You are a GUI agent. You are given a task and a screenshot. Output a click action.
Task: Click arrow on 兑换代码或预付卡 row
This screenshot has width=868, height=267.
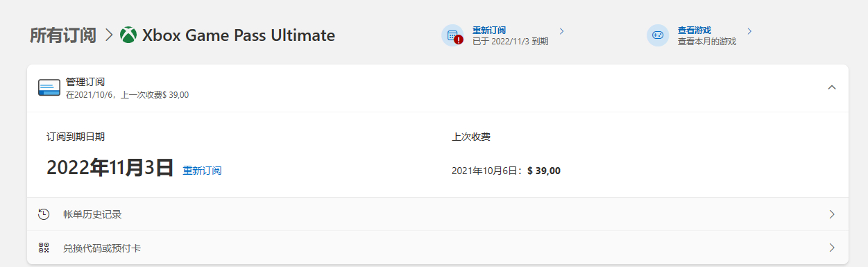(832, 248)
